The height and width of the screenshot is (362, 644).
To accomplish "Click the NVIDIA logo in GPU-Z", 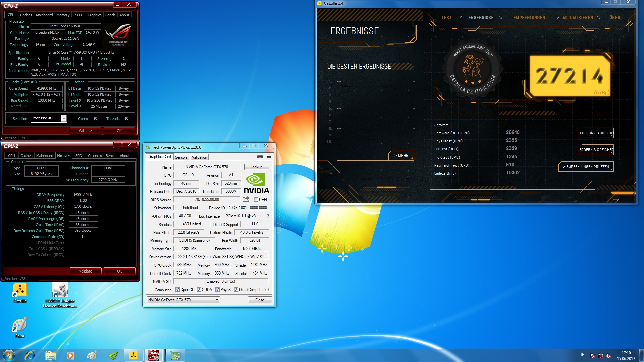I will coord(256,183).
